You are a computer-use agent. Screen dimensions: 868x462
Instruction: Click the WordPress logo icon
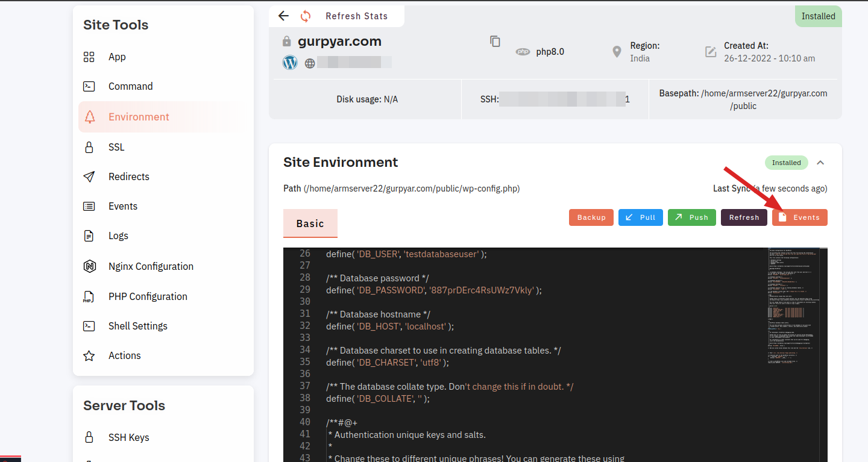291,62
